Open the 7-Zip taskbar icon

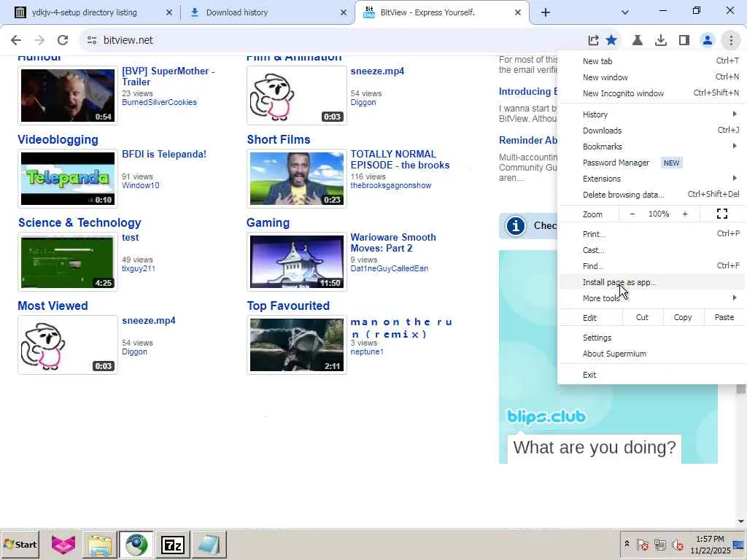coord(172,544)
